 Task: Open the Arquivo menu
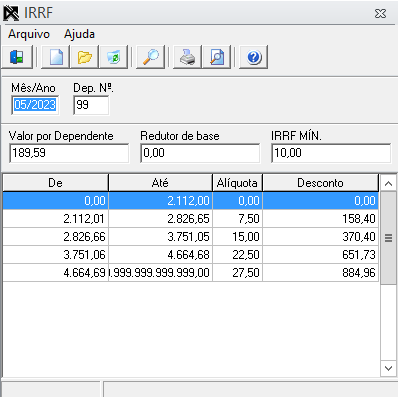(x=29, y=34)
